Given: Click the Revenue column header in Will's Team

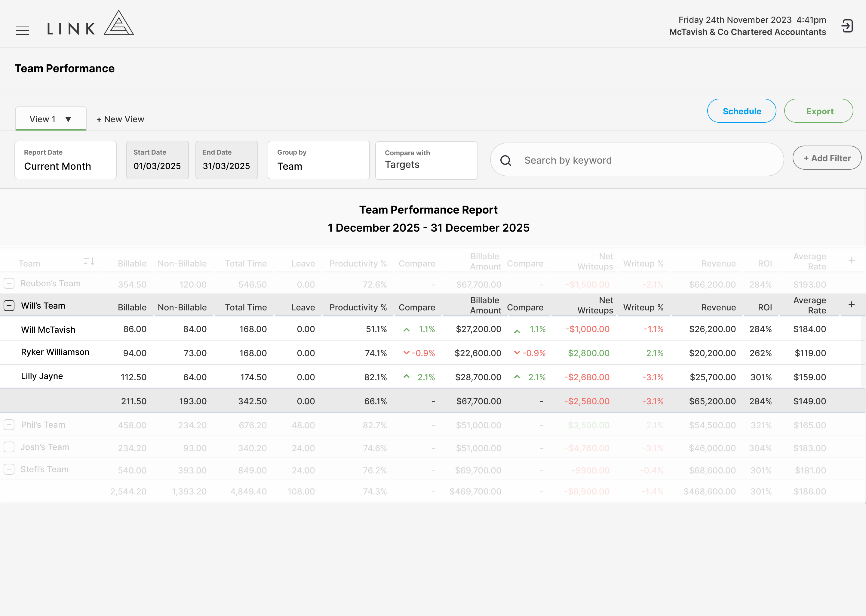Looking at the screenshot, I should [718, 308].
